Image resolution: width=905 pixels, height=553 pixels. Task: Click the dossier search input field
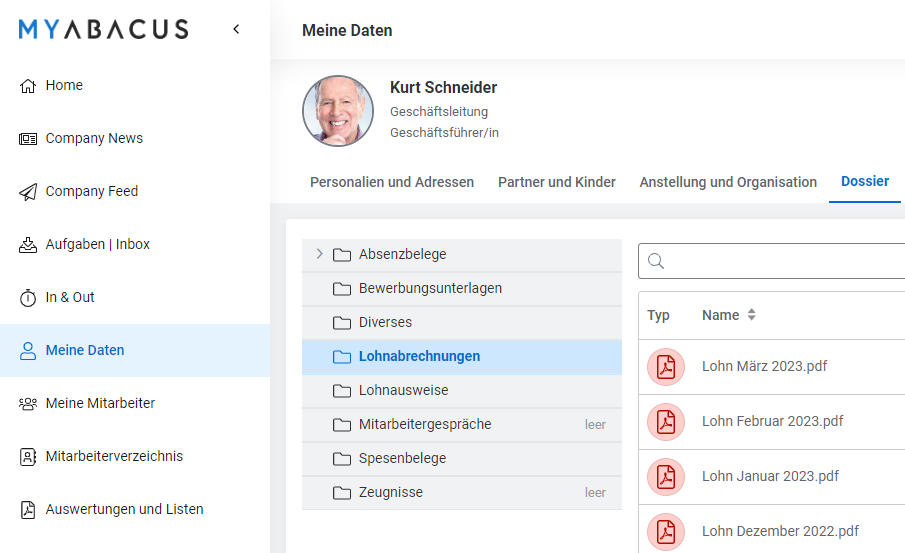pyautogui.click(x=780, y=261)
